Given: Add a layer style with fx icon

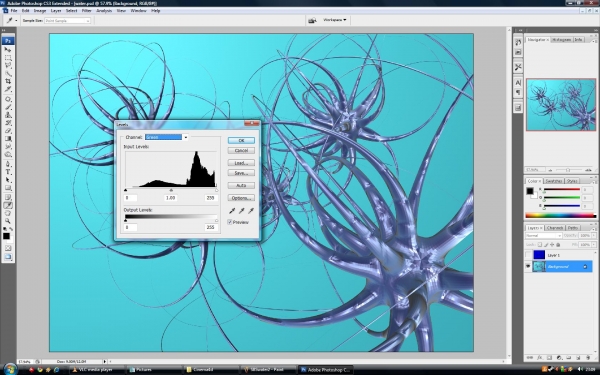Looking at the screenshot, I should (540, 358).
